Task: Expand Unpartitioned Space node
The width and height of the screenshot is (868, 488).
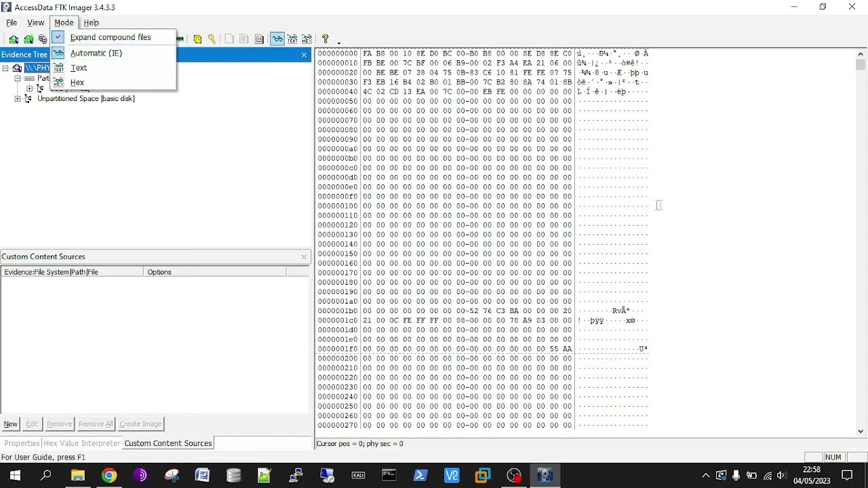Action: tap(18, 99)
